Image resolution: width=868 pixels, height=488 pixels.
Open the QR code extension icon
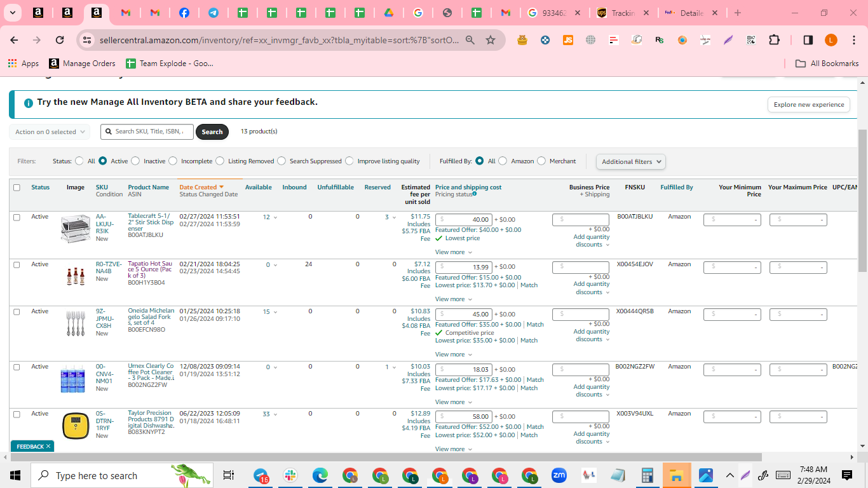tap(751, 40)
